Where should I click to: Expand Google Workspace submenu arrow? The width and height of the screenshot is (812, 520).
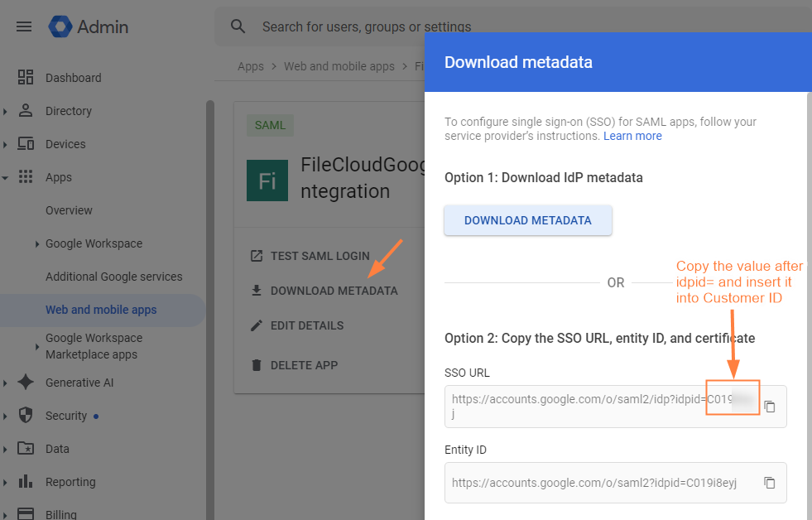click(37, 243)
